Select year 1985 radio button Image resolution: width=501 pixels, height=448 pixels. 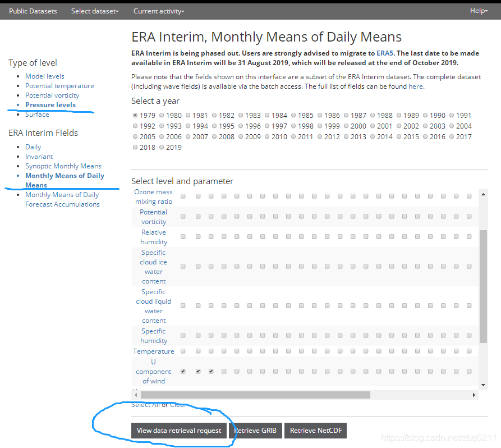[x=293, y=115]
